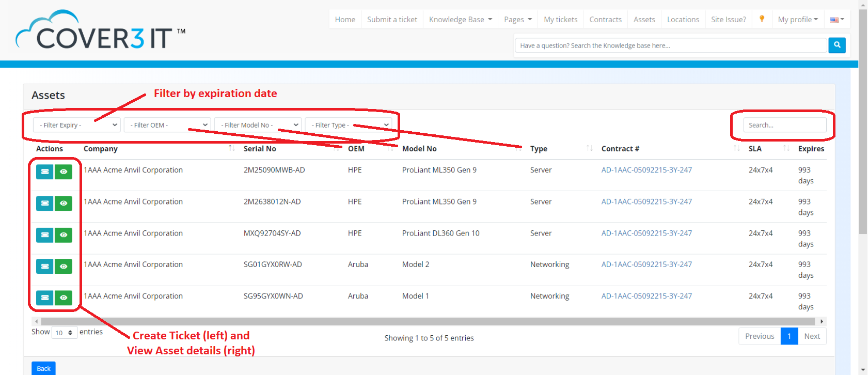868x375 pixels.
Task: Open the language flag selector
Action: [837, 20]
